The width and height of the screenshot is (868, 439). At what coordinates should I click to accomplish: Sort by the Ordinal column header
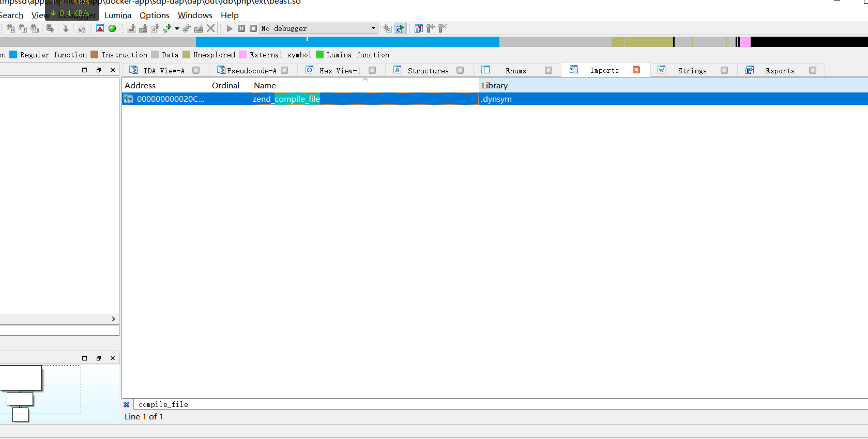point(230,85)
